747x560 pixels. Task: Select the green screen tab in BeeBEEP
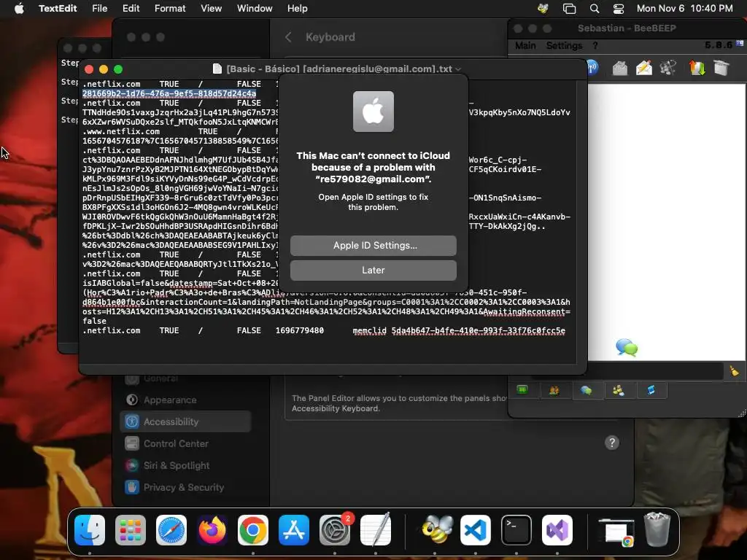click(522, 390)
